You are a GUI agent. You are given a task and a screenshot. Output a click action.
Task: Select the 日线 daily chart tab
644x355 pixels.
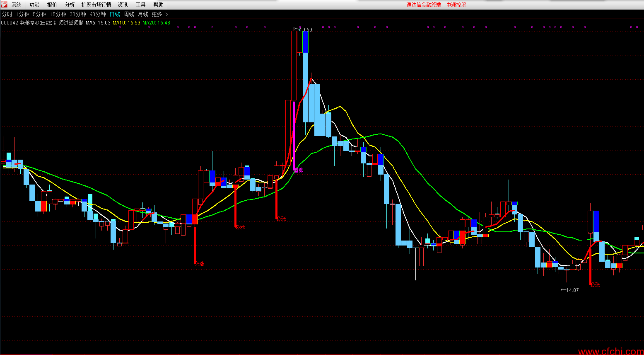click(x=115, y=15)
